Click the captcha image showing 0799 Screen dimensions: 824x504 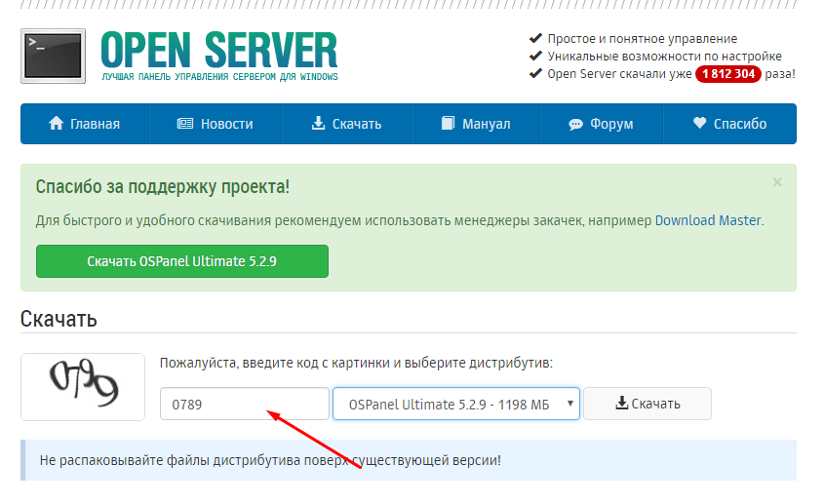tap(83, 387)
